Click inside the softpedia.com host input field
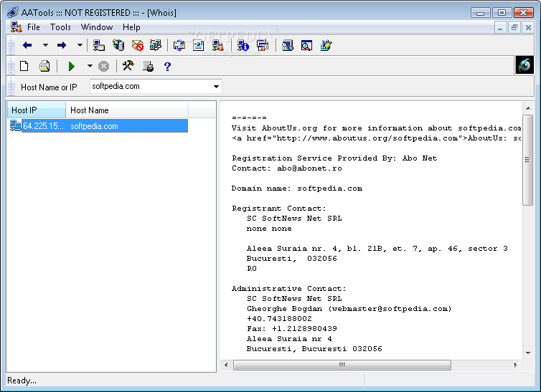The image size is (541, 392). coord(151,87)
